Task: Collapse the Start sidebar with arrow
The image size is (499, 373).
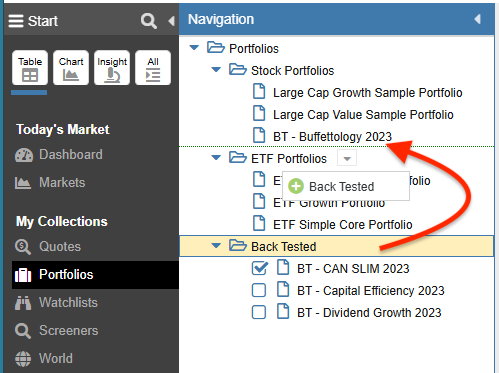Action: pos(171,21)
